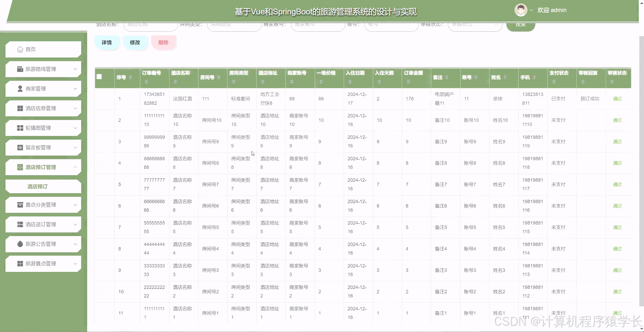The width and height of the screenshot is (644, 332).
Task: Click the 留言板管理 icon
Action: [20, 147]
